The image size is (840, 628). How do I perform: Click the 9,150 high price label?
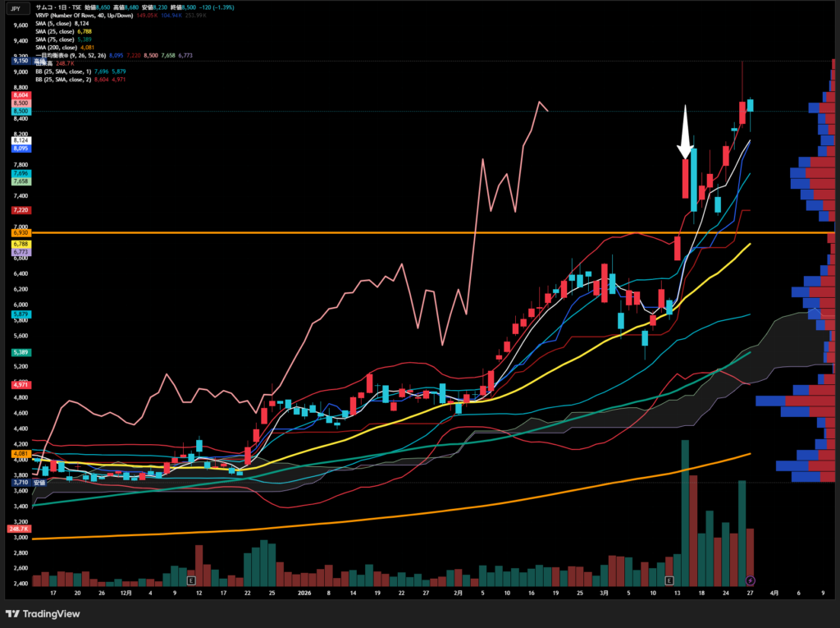pyautogui.click(x=21, y=62)
